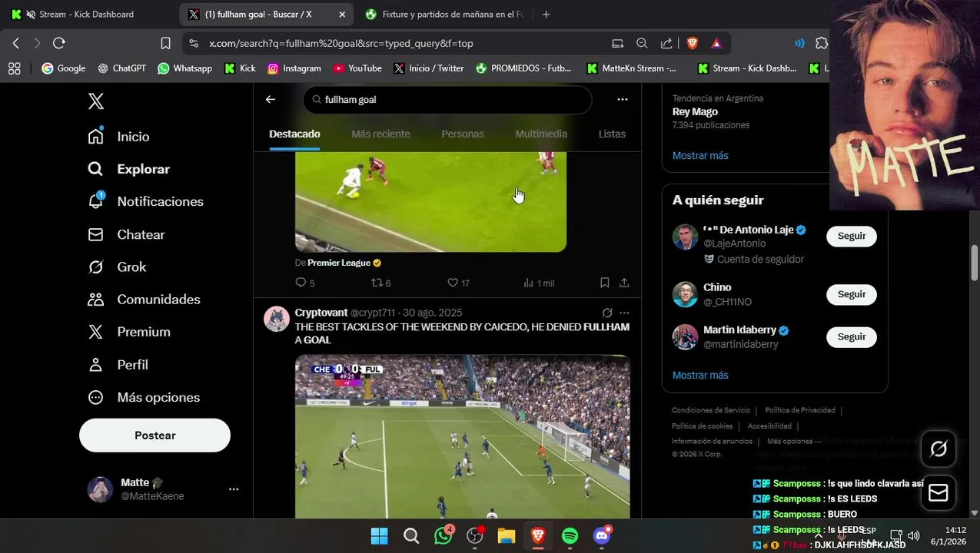Open WhatsApp from taskbar
The height and width of the screenshot is (553, 980).
pyautogui.click(x=443, y=536)
